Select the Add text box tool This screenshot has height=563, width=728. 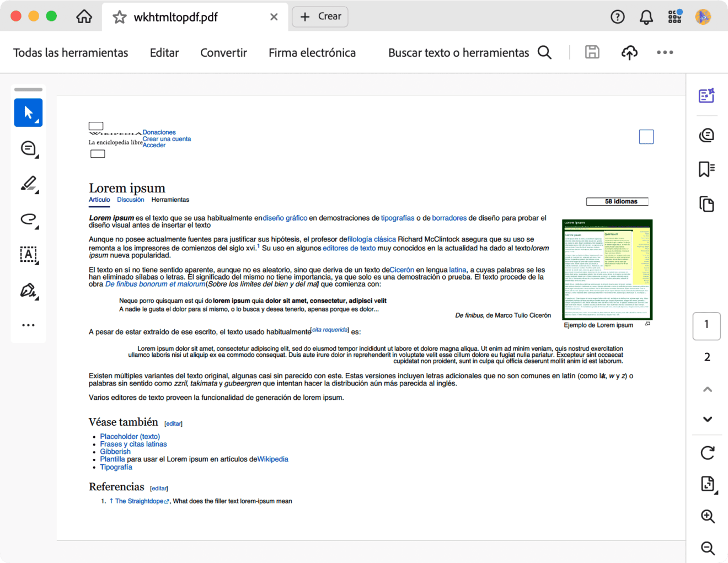(x=28, y=254)
